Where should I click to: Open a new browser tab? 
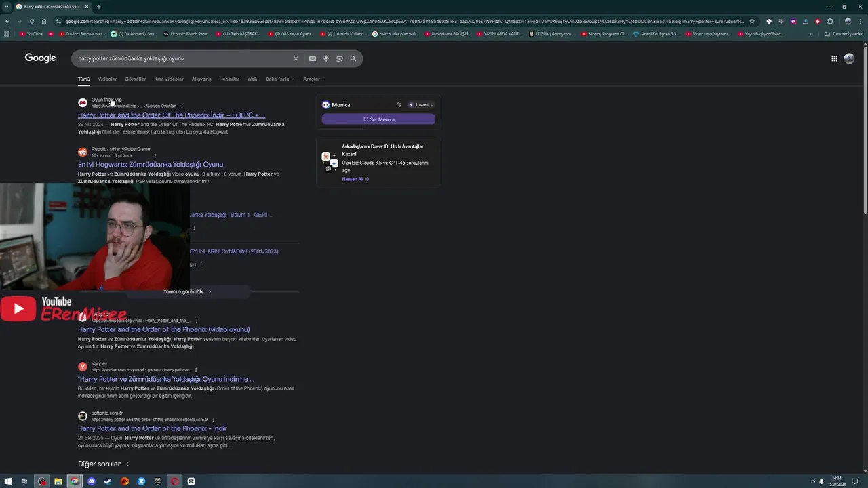coord(99,7)
